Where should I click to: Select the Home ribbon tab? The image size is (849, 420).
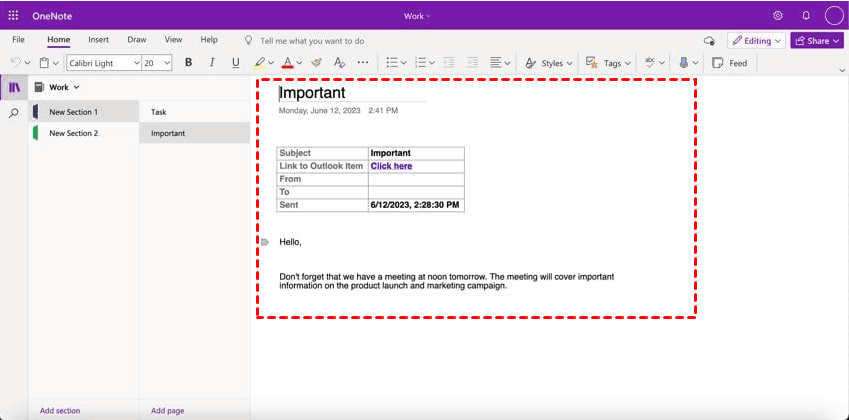click(x=58, y=40)
